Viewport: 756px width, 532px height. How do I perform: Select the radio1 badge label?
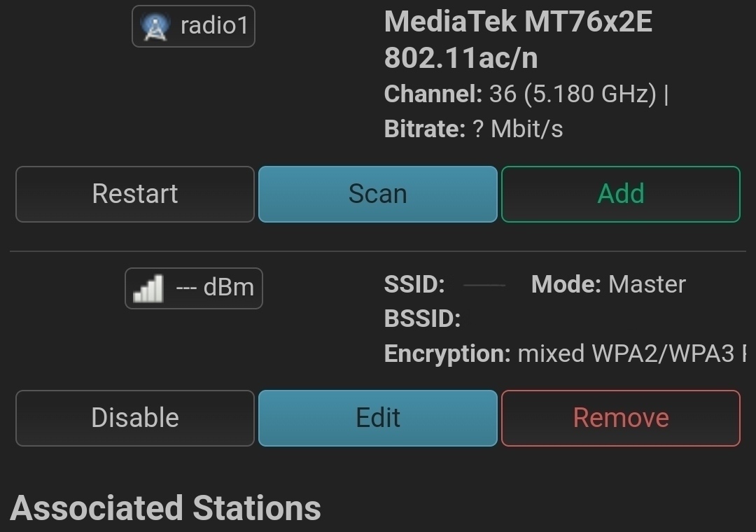(193, 26)
